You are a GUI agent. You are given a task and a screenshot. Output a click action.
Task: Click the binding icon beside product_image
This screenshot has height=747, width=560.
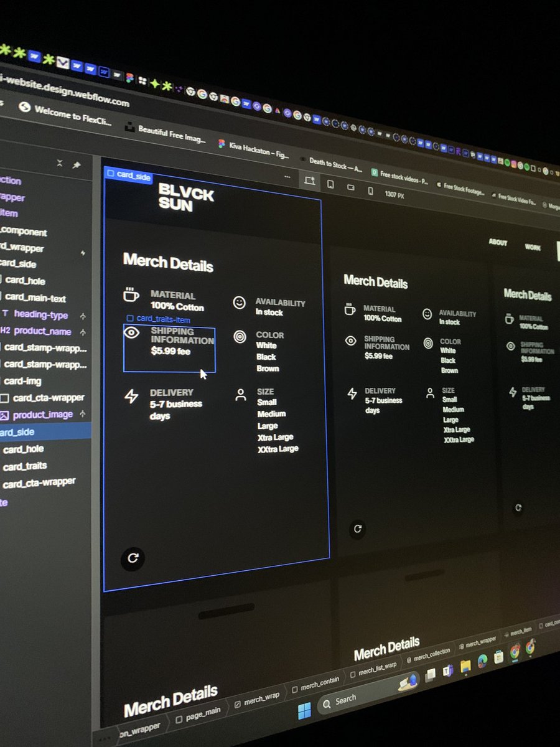point(82,415)
